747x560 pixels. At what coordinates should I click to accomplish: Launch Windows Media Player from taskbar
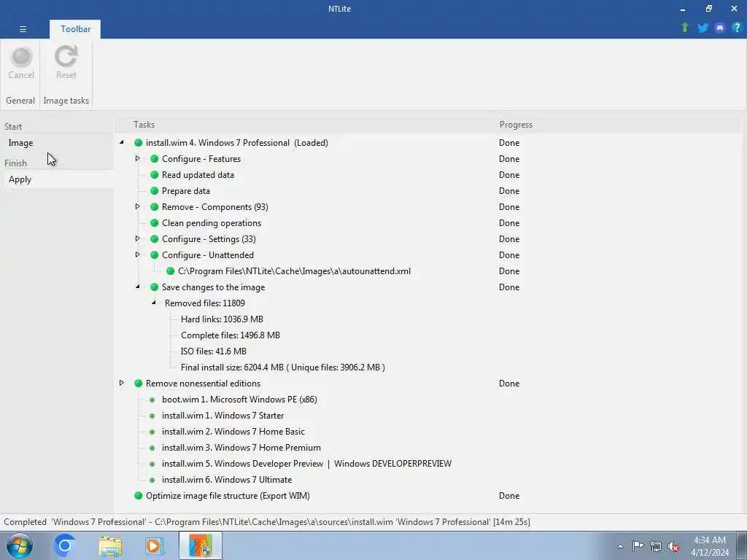(x=155, y=545)
